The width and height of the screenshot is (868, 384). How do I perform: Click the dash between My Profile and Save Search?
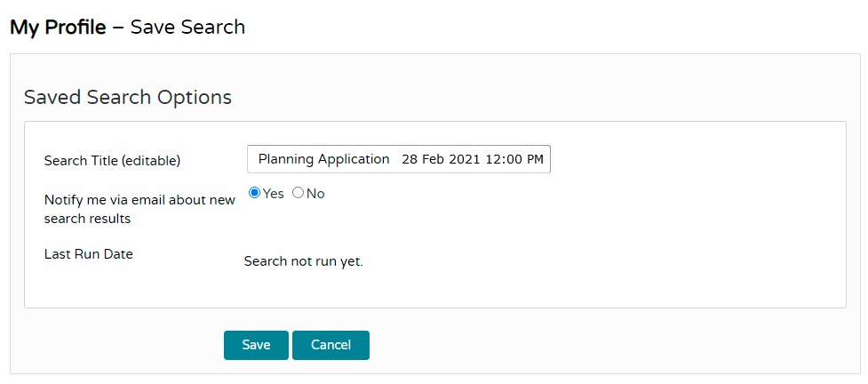pyautogui.click(x=118, y=27)
